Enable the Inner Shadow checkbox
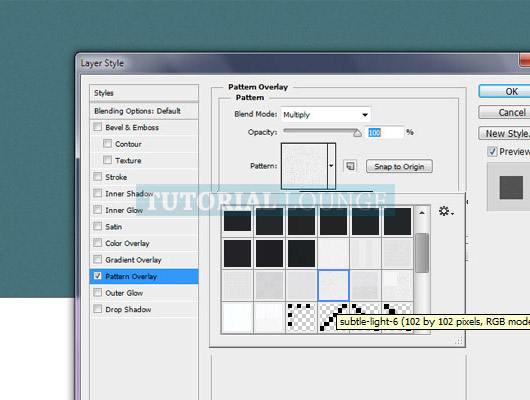Screen dimensions: 530x400 [x=98, y=193]
